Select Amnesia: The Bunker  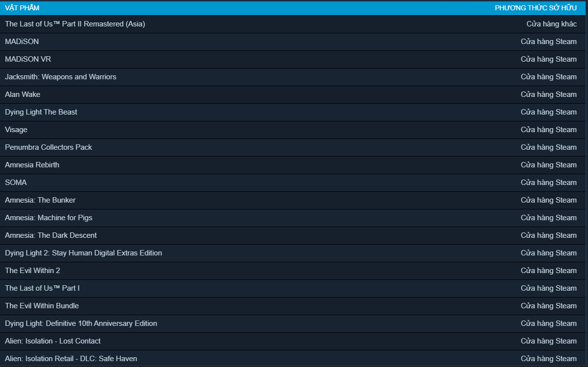point(40,200)
